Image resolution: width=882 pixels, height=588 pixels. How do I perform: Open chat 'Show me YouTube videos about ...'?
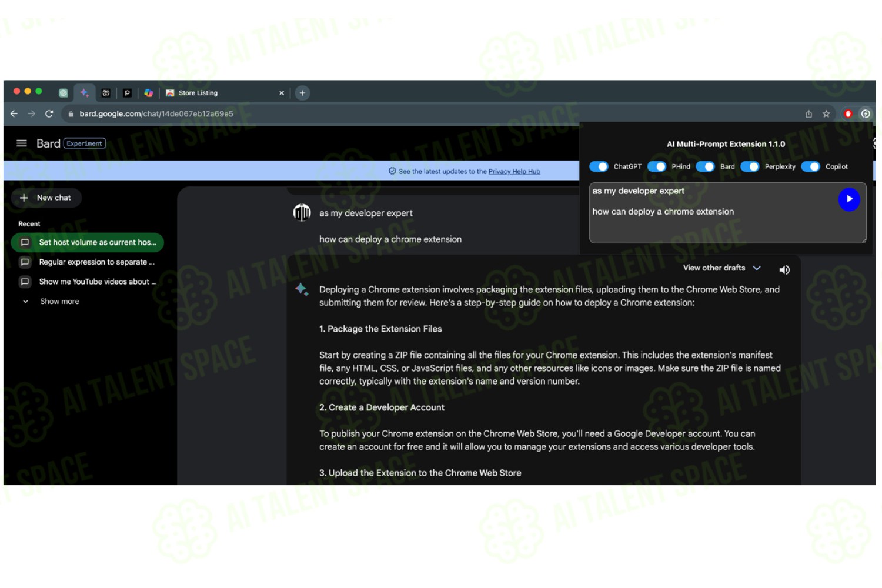(x=88, y=282)
